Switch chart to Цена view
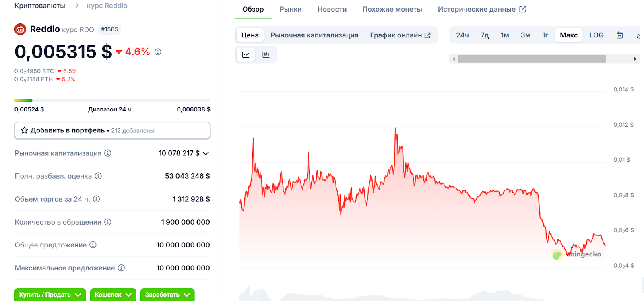 pos(250,35)
